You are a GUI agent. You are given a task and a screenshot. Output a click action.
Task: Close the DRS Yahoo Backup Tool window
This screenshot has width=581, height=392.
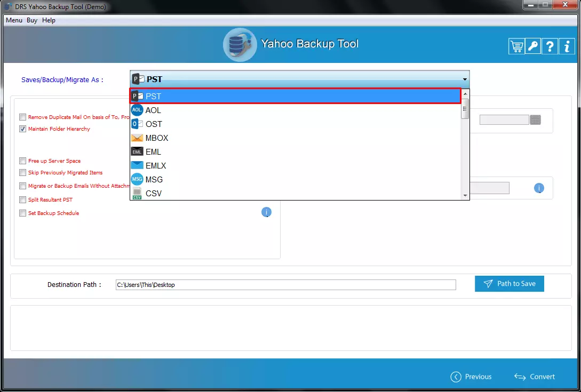point(565,5)
